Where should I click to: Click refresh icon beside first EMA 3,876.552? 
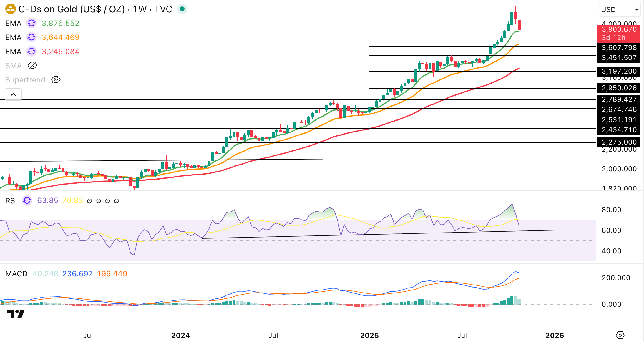pos(31,23)
